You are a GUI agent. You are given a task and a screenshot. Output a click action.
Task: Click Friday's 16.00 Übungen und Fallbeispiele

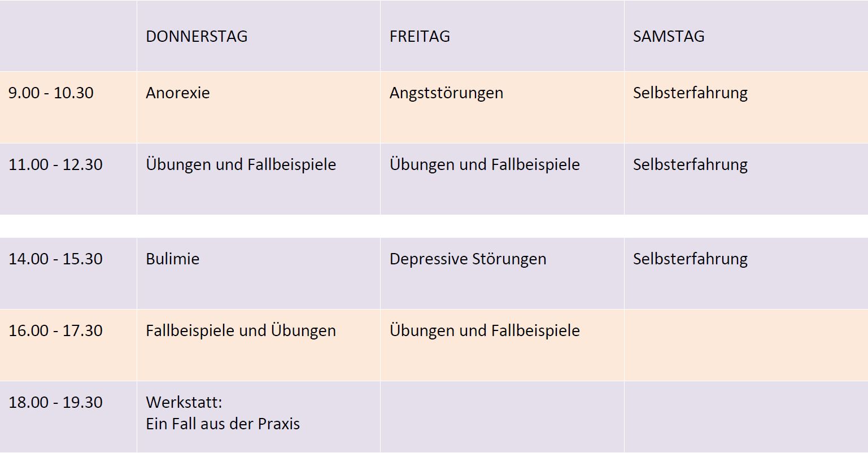coord(485,330)
